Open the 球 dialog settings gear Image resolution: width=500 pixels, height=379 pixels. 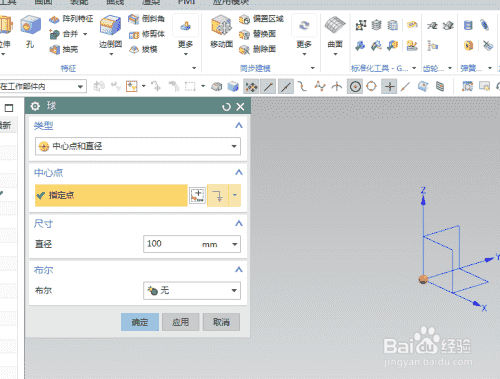tap(35, 106)
